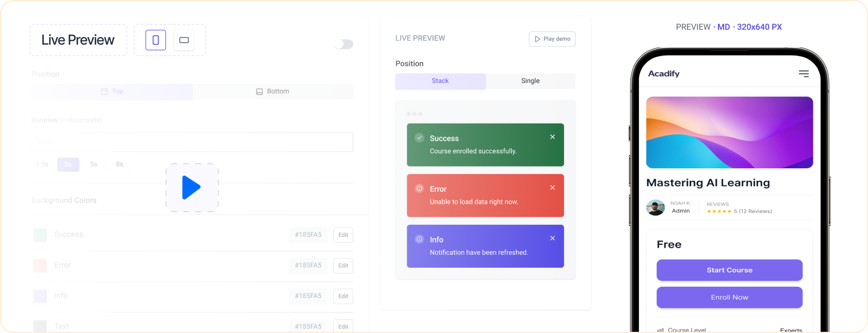Click the Notification have been refreshed message
The width and height of the screenshot is (868, 333).
[x=479, y=252]
